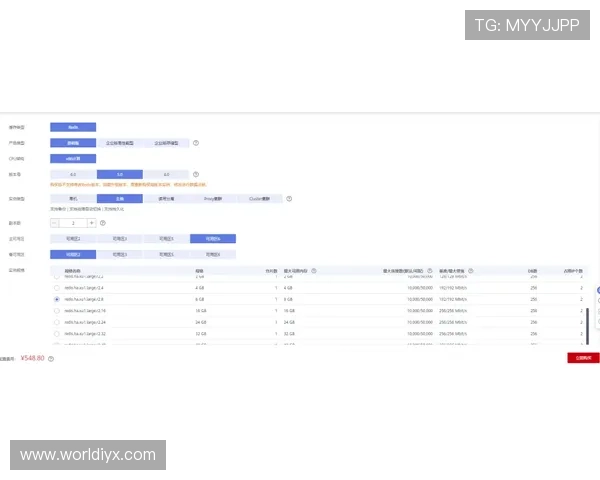Pick second zone in primary availability zone row
Viewport: 600px width, 480px height.
120,238
